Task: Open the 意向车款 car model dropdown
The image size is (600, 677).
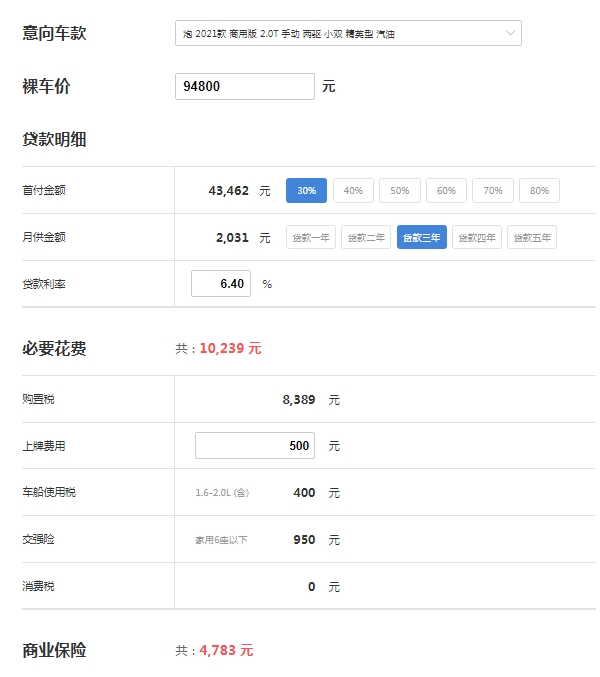Action: coord(348,33)
